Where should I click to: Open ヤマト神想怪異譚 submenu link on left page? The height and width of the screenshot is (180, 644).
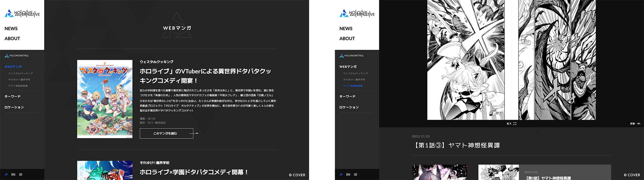tap(18, 86)
